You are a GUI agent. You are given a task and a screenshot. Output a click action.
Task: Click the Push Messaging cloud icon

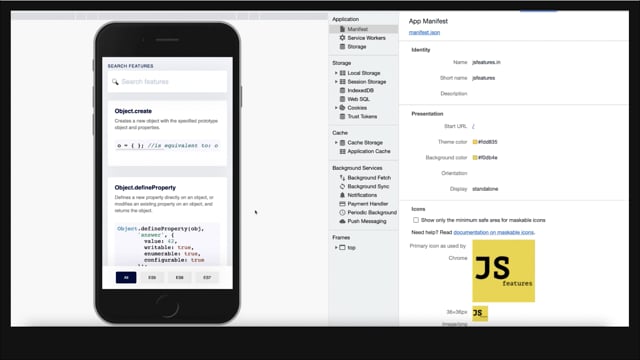point(342,221)
